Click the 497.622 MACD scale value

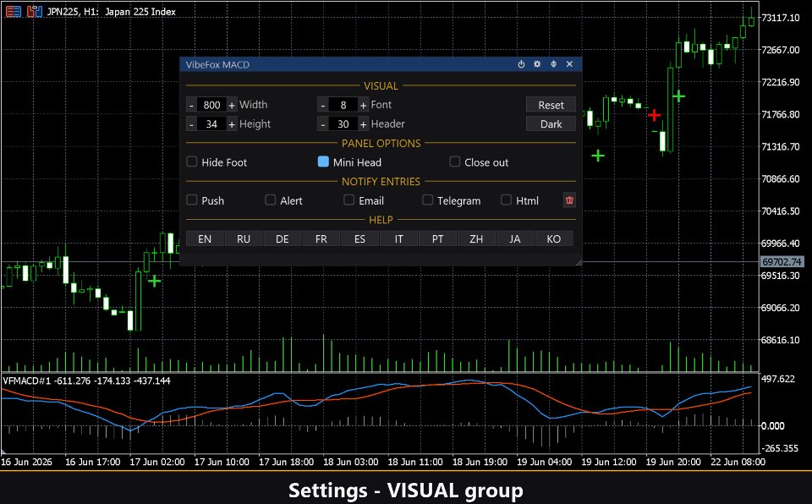(778, 379)
